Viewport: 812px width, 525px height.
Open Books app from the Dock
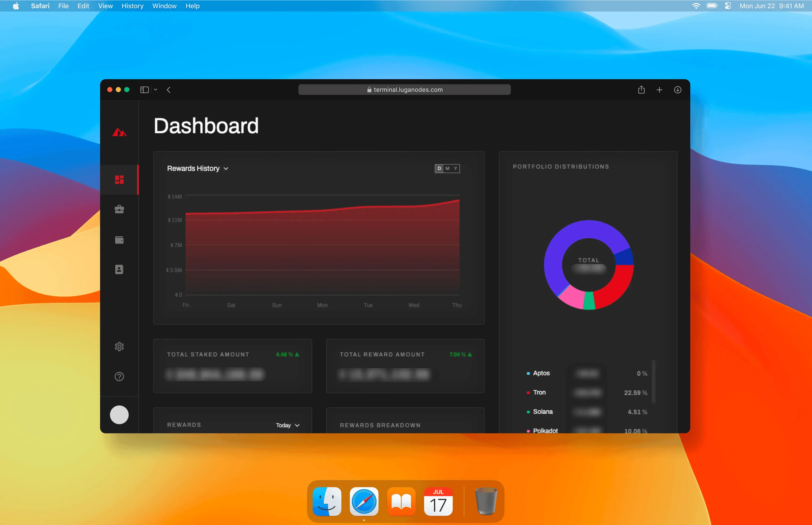click(401, 501)
